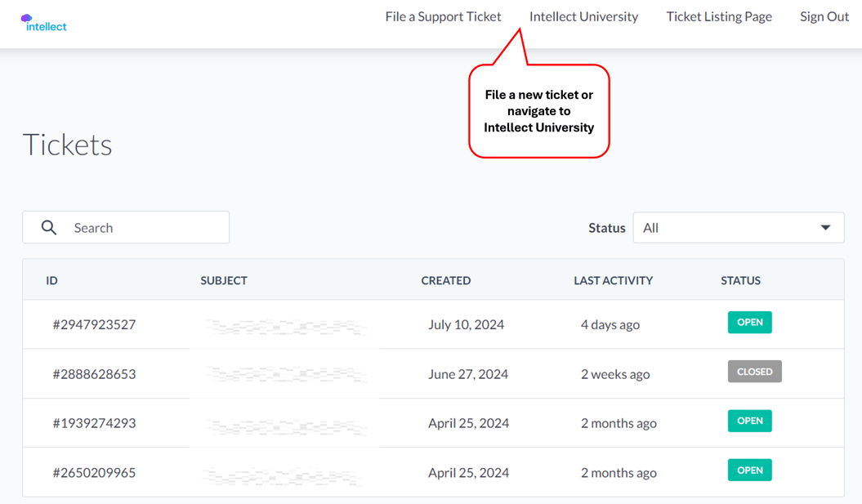Sort by the Subject column header
This screenshot has height=504, width=862.
(224, 280)
